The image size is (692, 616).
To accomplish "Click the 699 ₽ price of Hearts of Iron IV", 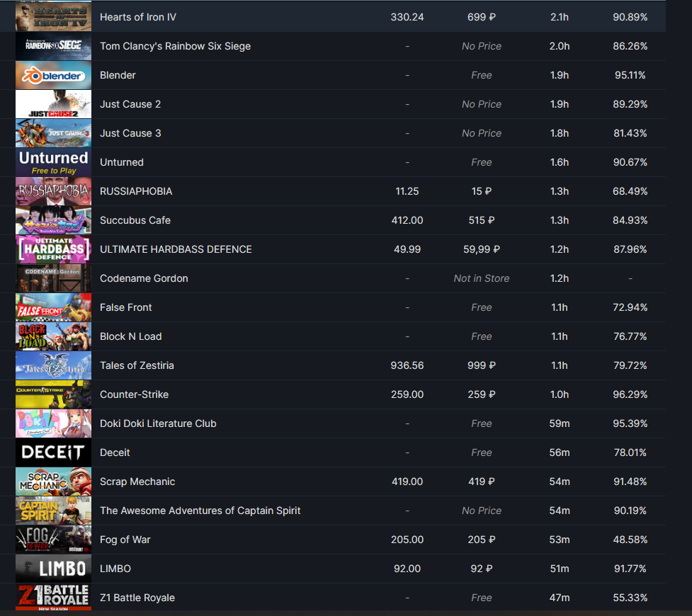I will (x=482, y=17).
